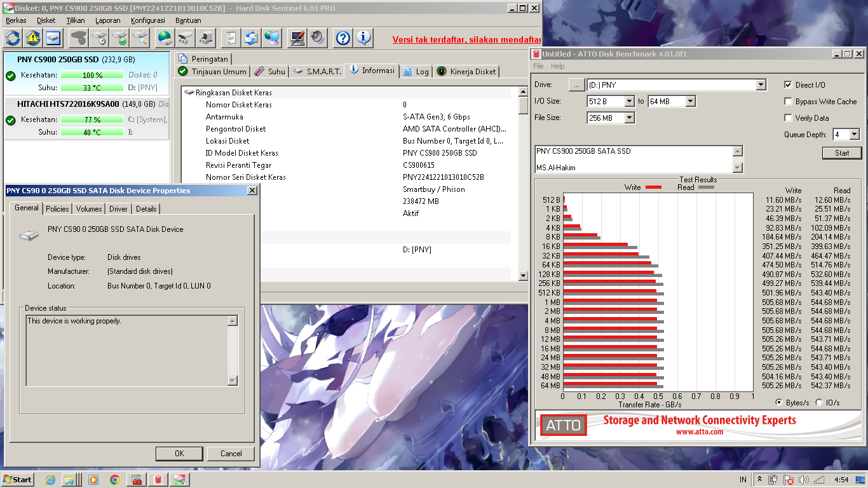This screenshot has height=488, width=868.
Task: Open Laporan menu
Action: pyautogui.click(x=107, y=20)
